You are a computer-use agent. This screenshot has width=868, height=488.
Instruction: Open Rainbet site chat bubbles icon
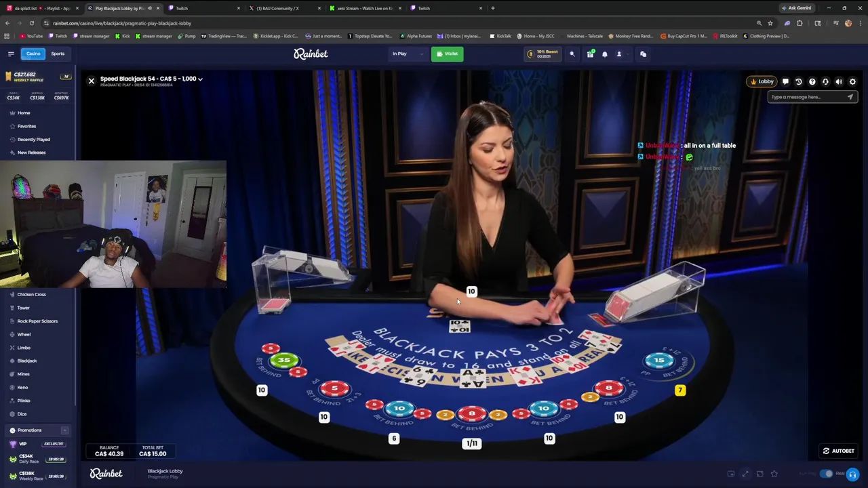pos(643,54)
